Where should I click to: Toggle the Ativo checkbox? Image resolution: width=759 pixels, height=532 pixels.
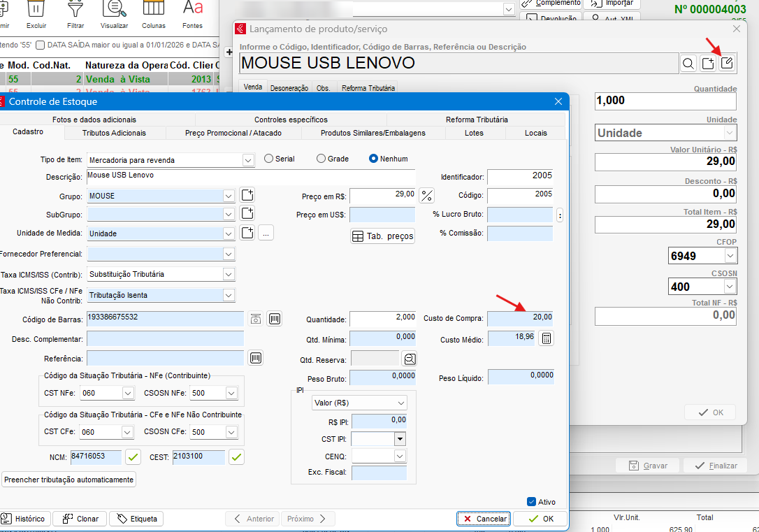coord(531,502)
